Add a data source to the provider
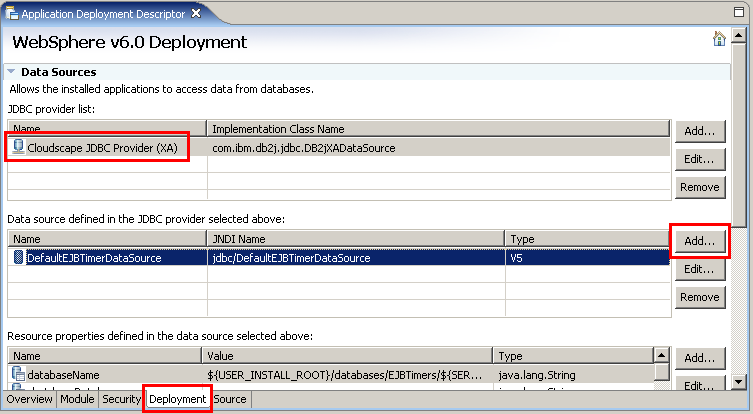 point(700,241)
